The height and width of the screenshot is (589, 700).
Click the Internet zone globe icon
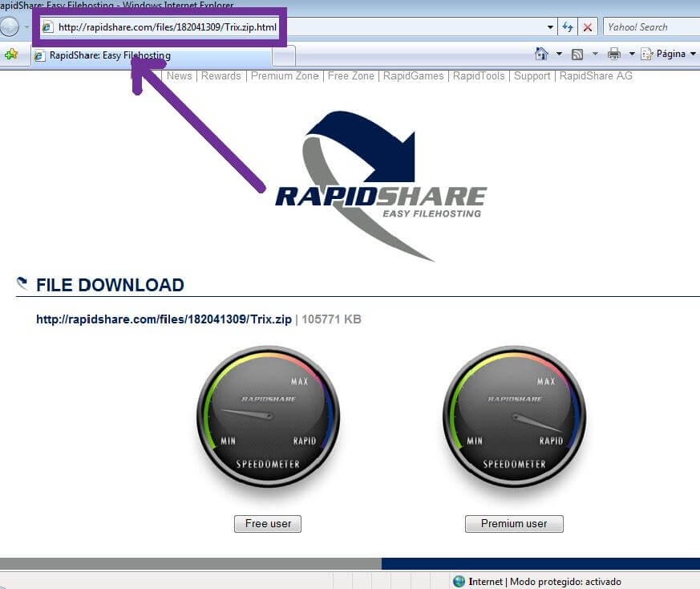coord(459,582)
